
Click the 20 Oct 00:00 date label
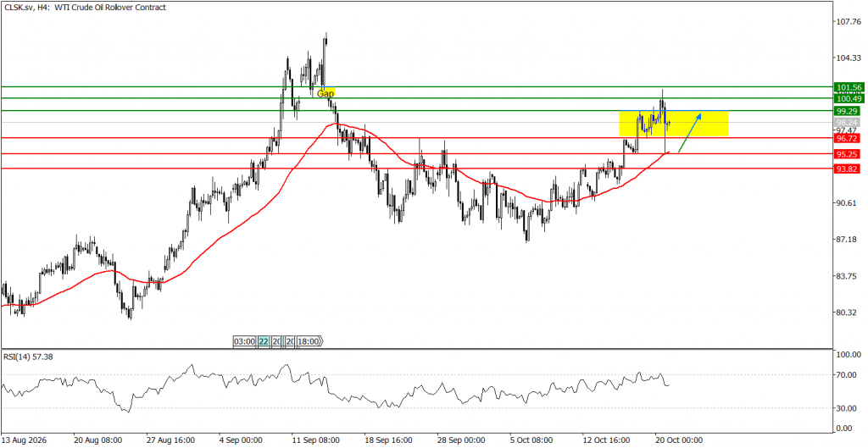click(x=678, y=440)
